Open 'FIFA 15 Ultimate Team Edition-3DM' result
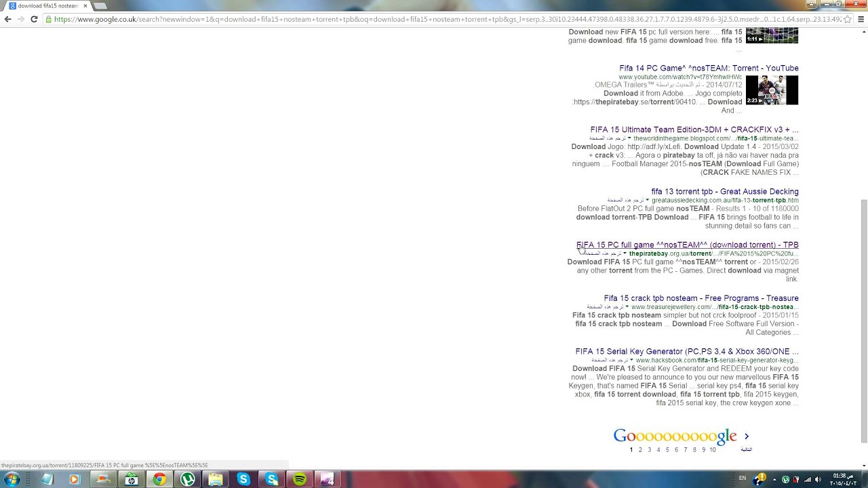 pyautogui.click(x=694, y=129)
